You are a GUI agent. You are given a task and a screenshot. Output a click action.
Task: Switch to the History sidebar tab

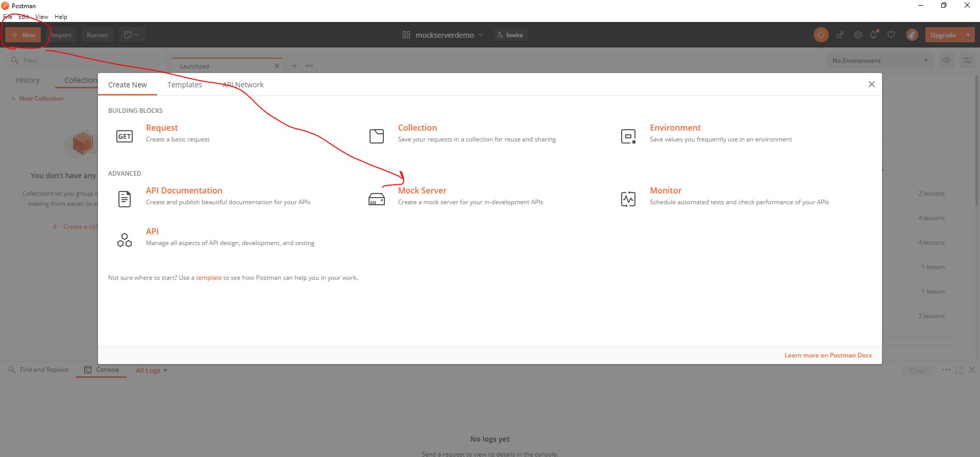[x=28, y=80]
